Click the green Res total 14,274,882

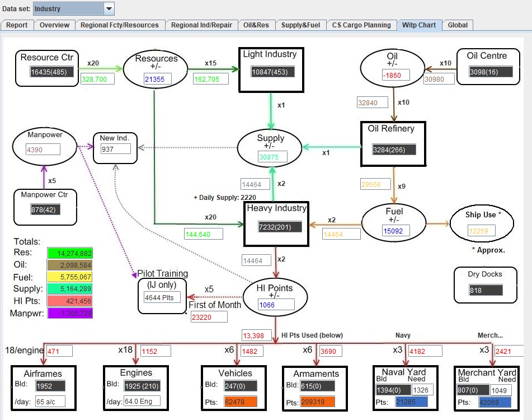tap(70, 253)
